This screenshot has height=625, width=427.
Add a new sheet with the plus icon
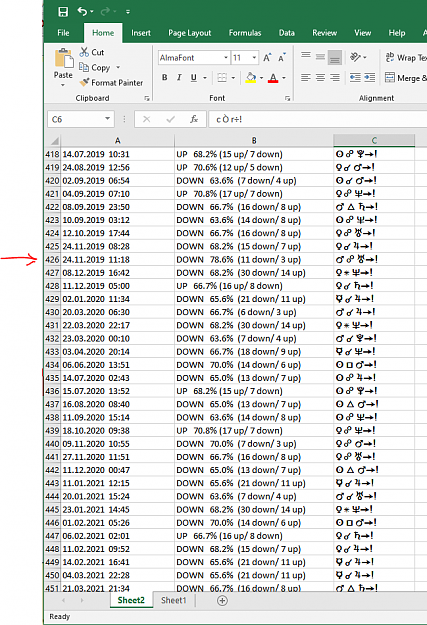pos(222,601)
